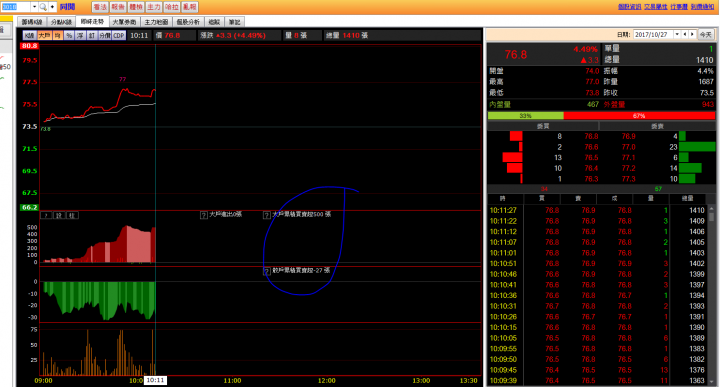Viewport: 720px width, 387px height.
Task: Click the 66.2 lower limit price label
Action: coord(29,208)
